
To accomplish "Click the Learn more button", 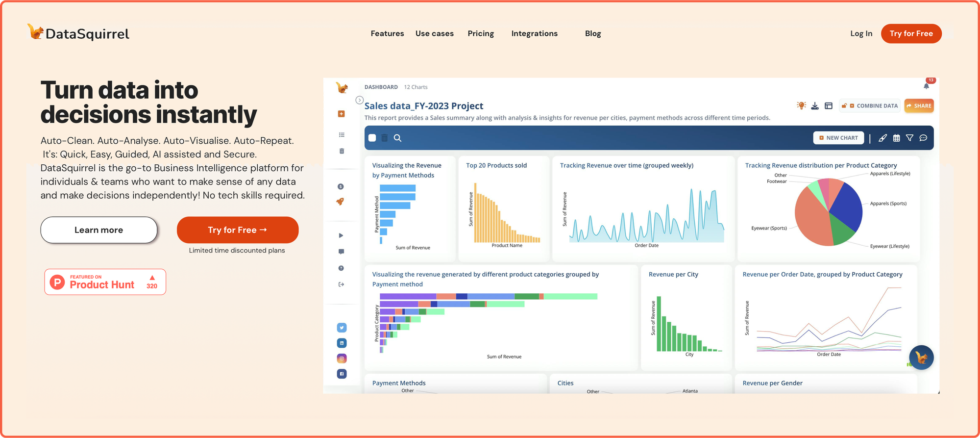I will [x=98, y=230].
